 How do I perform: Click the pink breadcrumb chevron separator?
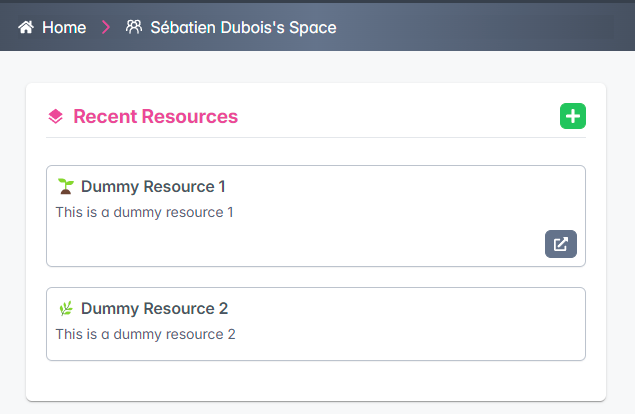click(x=106, y=28)
